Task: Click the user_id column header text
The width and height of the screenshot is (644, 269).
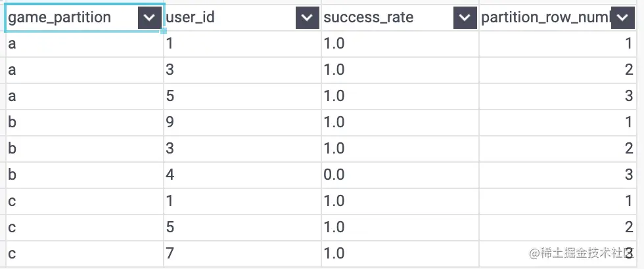Action: pyautogui.click(x=191, y=18)
